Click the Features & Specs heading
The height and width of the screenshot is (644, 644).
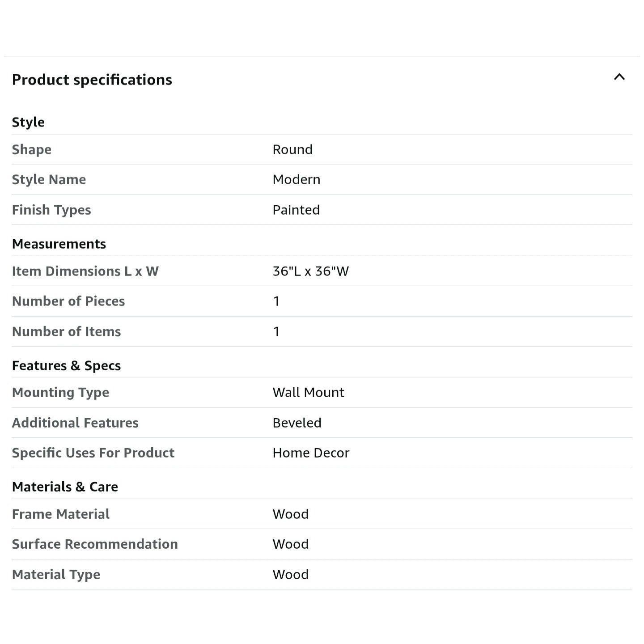click(x=66, y=365)
